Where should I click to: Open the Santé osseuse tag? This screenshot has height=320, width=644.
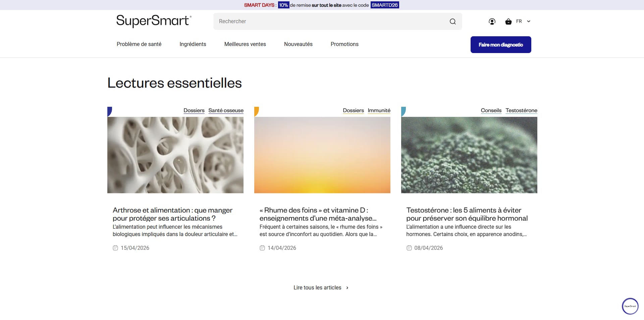coord(226,110)
